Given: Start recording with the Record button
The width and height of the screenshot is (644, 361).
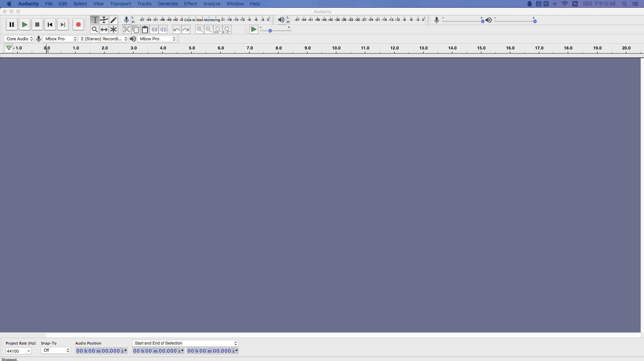Looking at the screenshot, I should 78,25.
